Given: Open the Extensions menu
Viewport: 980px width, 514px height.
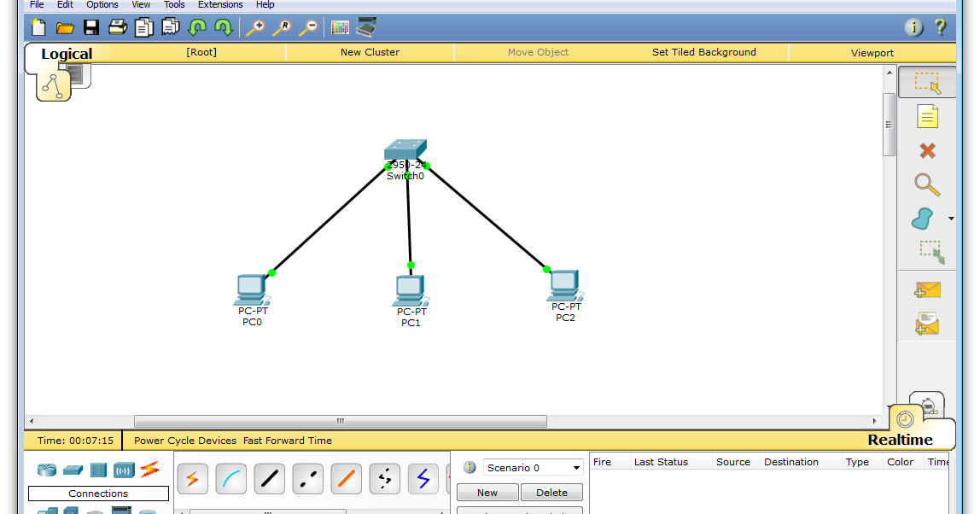Looking at the screenshot, I should (x=219, y=4).
